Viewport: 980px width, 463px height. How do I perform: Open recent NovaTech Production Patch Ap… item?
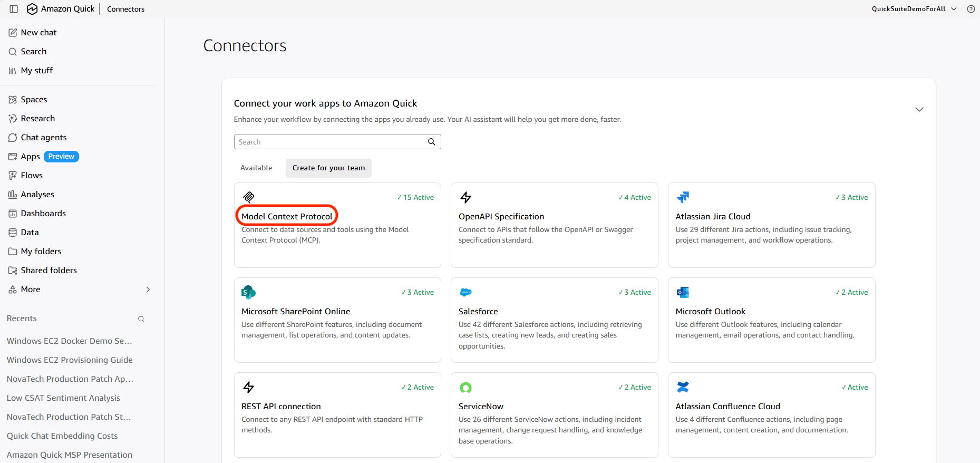tap(70, 379)
